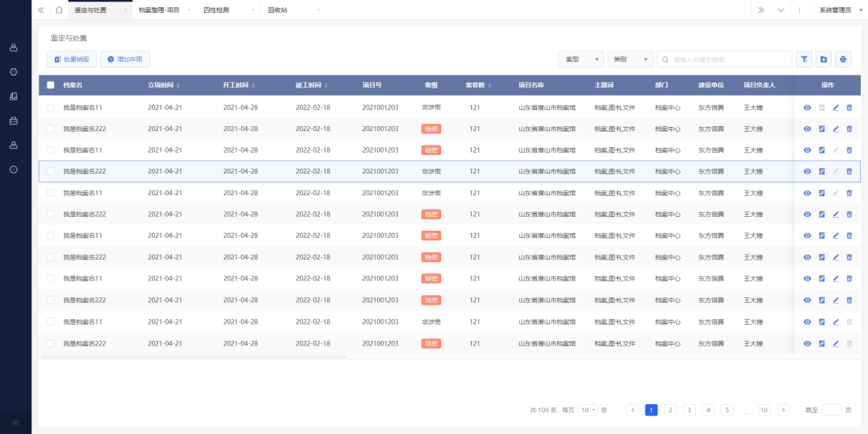The image size is (868, 434).
Task: View first row details via eye icon
Action: (x=808, y=108)
